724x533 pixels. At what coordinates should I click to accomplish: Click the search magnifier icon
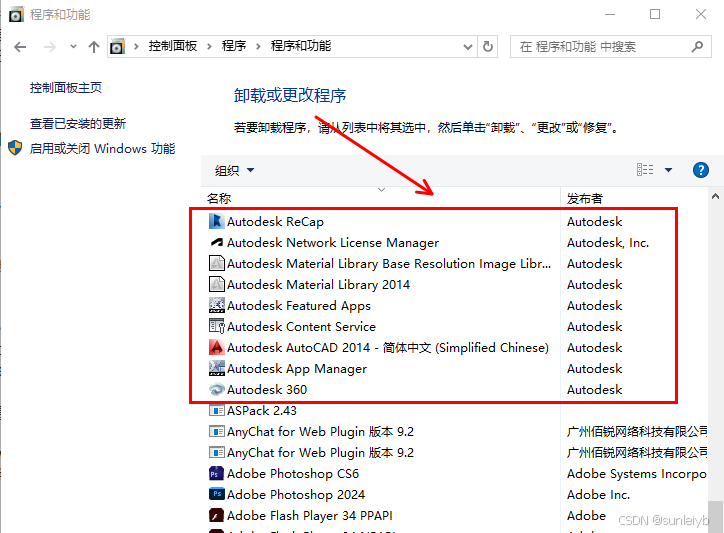click(x=697, y=47)
